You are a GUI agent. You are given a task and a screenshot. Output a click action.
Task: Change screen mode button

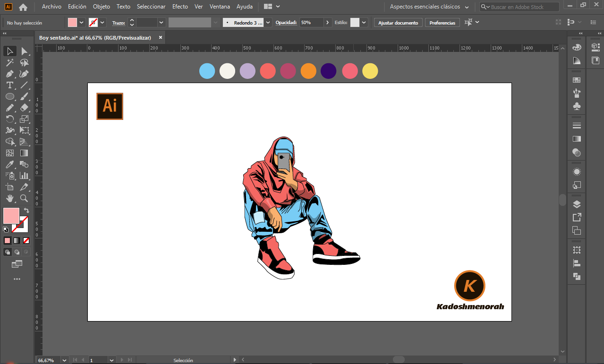tap(17, 264)
